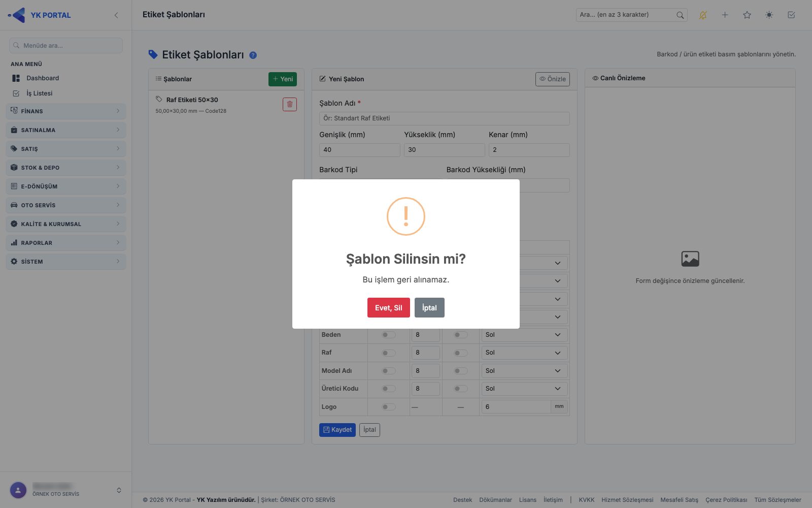Confirm deletion with Evet, Sil
The image size is (812, 508).
click(389, 308)
